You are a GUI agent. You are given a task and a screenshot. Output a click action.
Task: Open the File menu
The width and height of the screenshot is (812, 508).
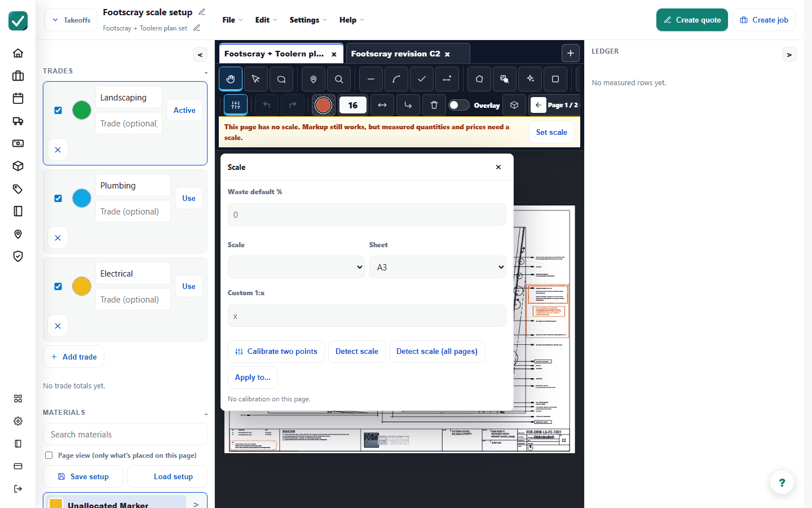[232, 20]
